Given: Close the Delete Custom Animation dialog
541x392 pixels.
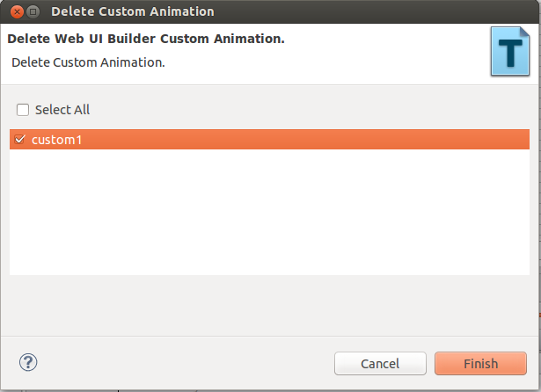Looking at the screenshot, I should 12,12.
